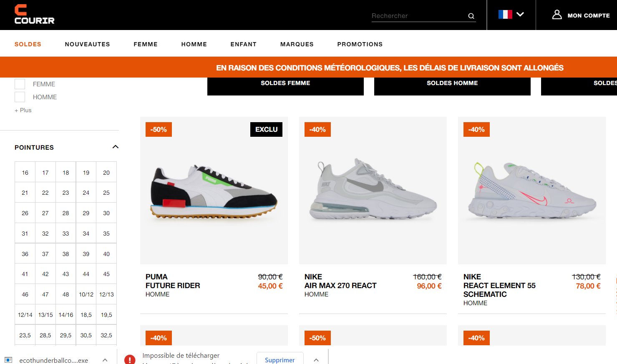Click the Supprimer button
Screen dimensions: 617x364
pos(280,359)
